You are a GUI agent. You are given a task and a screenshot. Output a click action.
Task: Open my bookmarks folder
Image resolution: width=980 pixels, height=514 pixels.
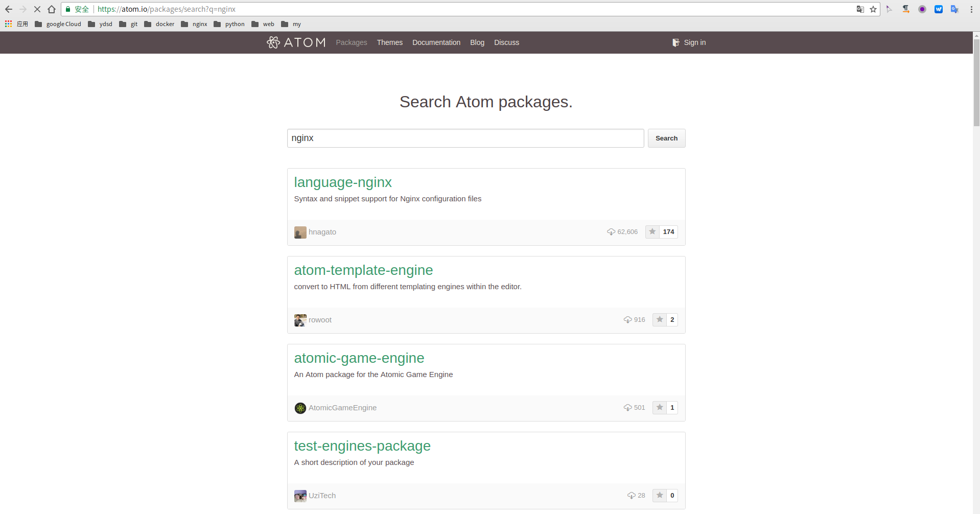[291, 24]
